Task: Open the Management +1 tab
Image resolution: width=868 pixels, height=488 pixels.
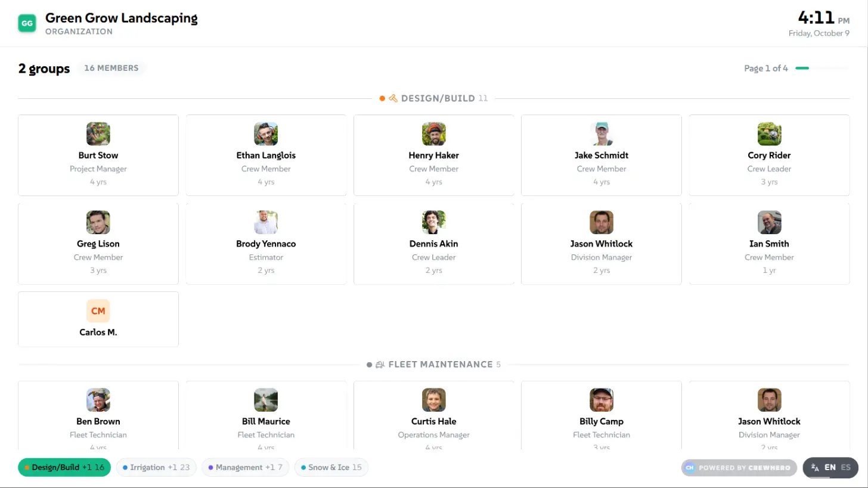Action: [245, 468]
